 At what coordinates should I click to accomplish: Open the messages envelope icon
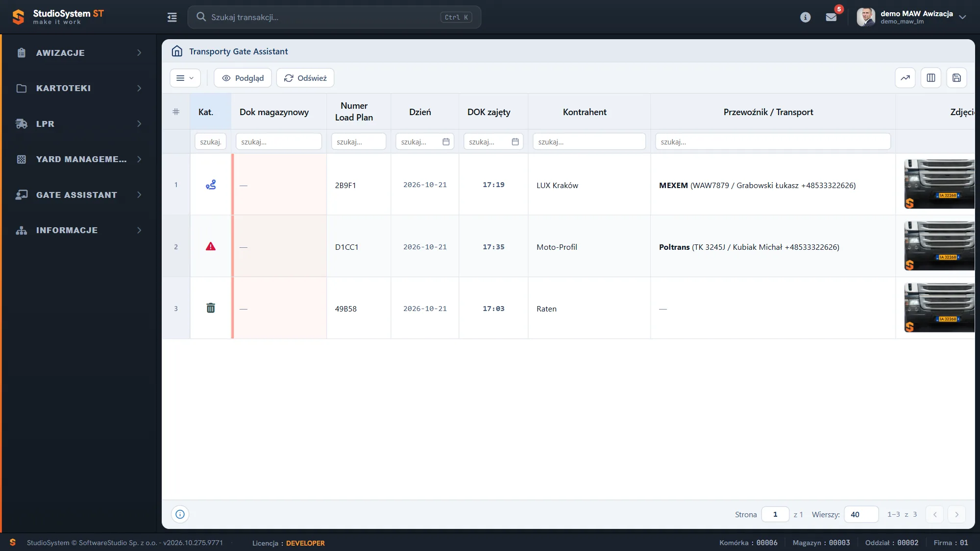[831, 17]
